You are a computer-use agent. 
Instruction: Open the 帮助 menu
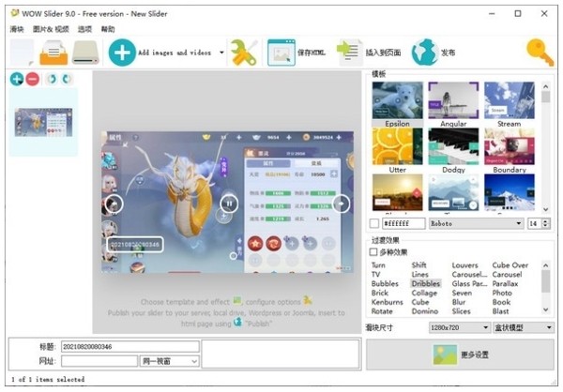coord(108,29)
